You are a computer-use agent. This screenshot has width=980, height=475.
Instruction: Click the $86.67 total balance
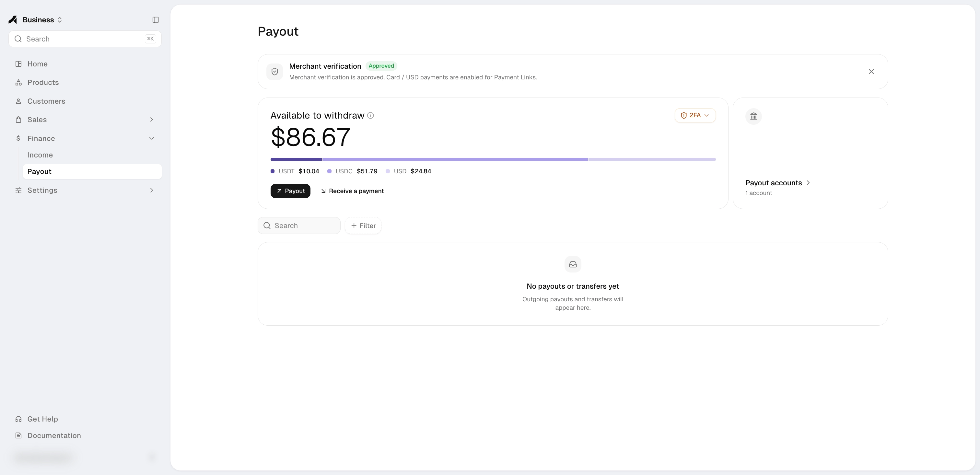(310, 137)
